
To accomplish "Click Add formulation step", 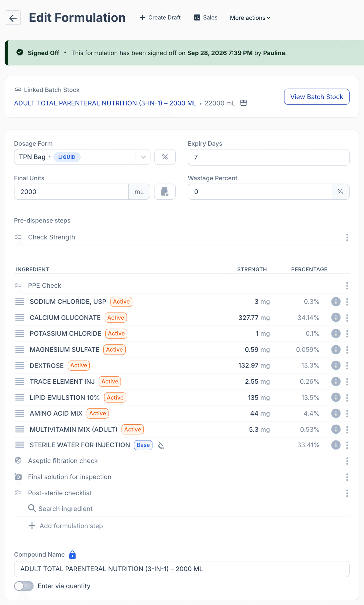I will click(66, 526).
